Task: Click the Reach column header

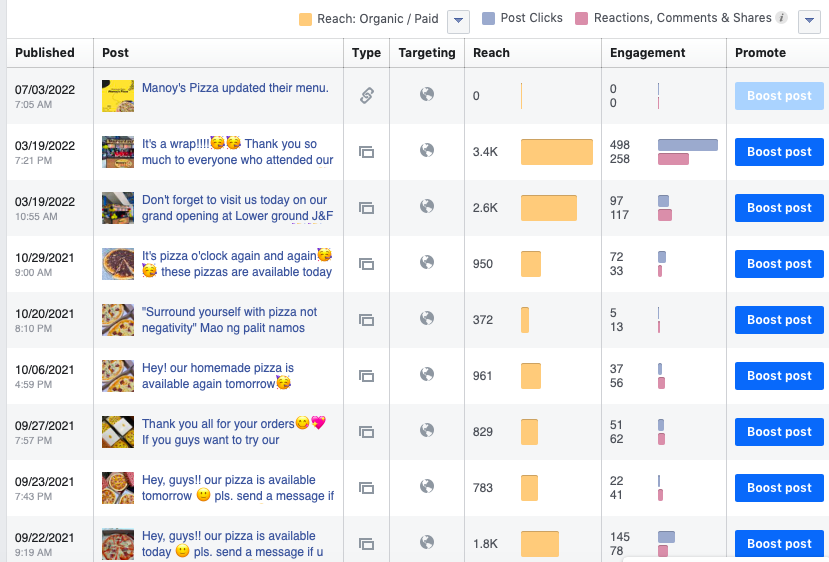Action: [x=491, y=53]
